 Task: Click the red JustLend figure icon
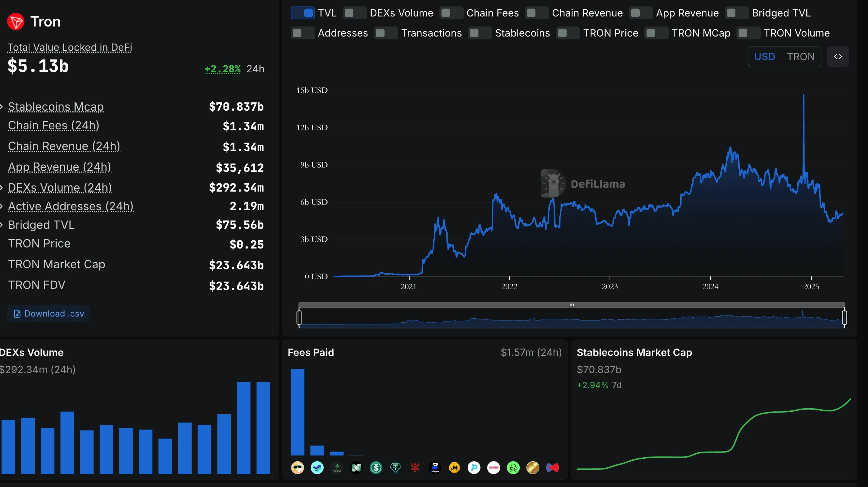point(415,467)
